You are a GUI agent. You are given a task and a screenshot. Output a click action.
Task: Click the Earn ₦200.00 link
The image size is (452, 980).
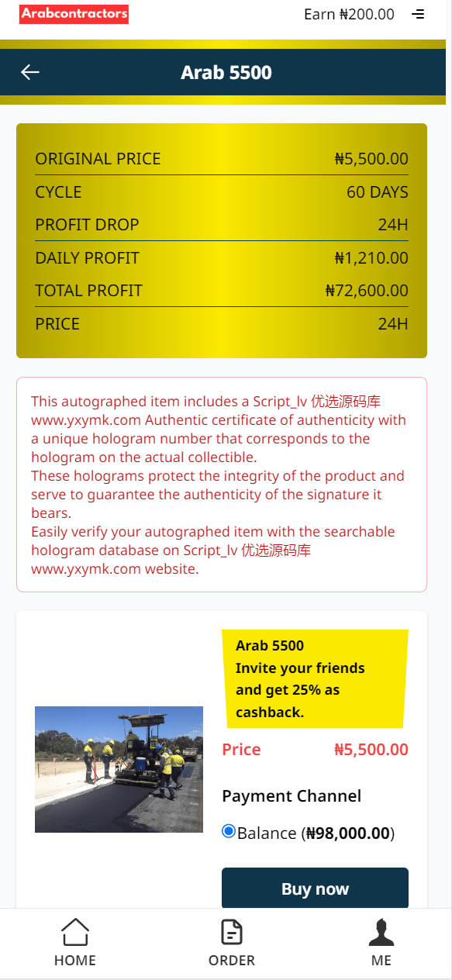point(349,14)
